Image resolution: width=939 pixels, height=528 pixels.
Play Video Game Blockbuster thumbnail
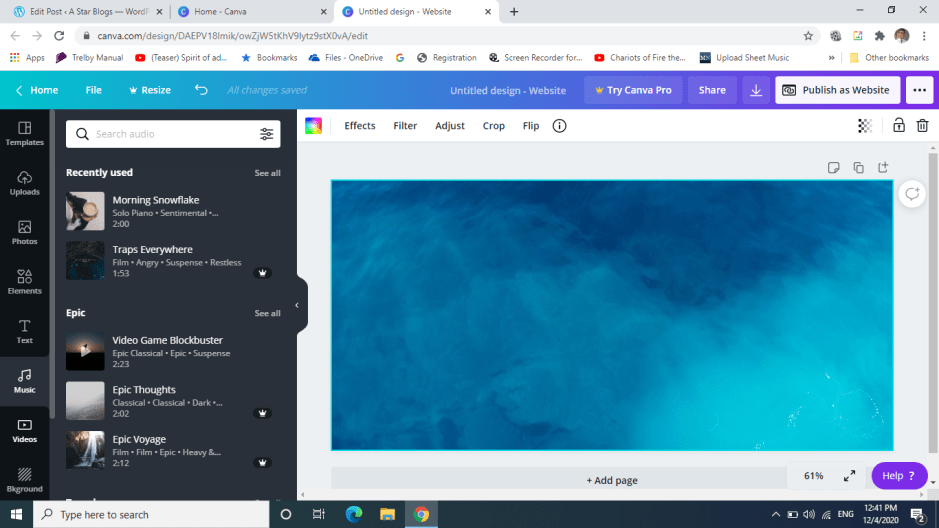coord(85,351)
